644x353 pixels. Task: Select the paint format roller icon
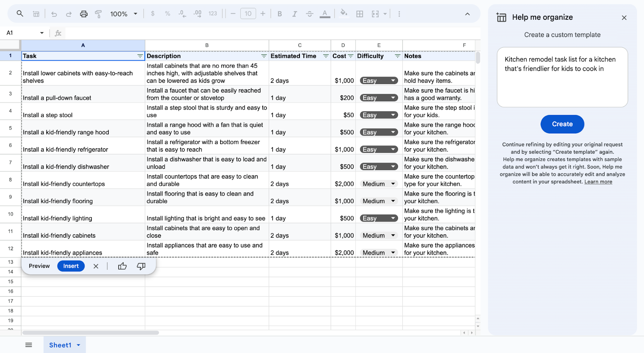98,14
